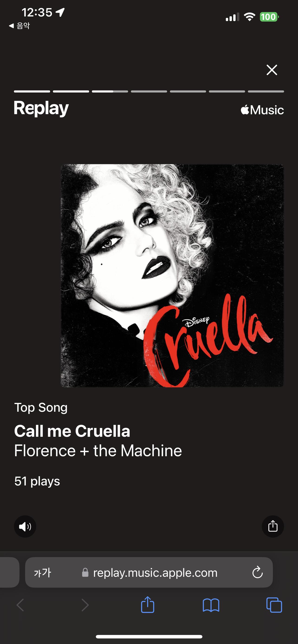The width and height of the screenshot is (298, 644).
Task: Select the last story progress segment
Action: (266, 92)
